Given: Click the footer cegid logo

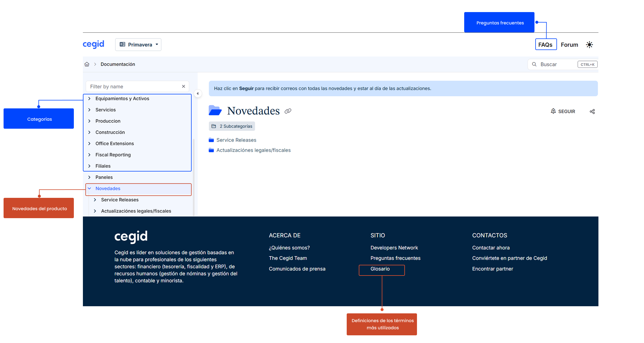Looking at the screenshot, I should click(131, 237).
